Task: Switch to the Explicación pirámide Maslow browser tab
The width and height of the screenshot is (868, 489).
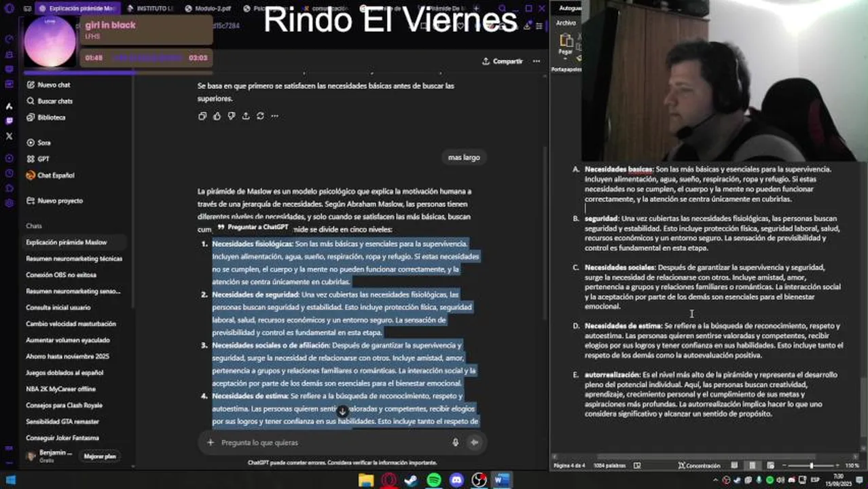Action: click(77, 8)
